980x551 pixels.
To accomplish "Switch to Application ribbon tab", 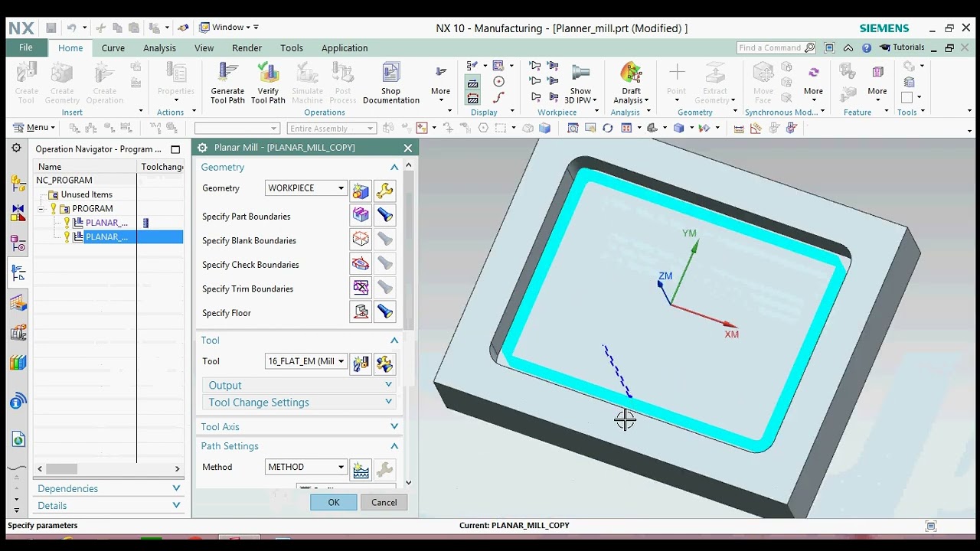I will [x=345, y=47].
